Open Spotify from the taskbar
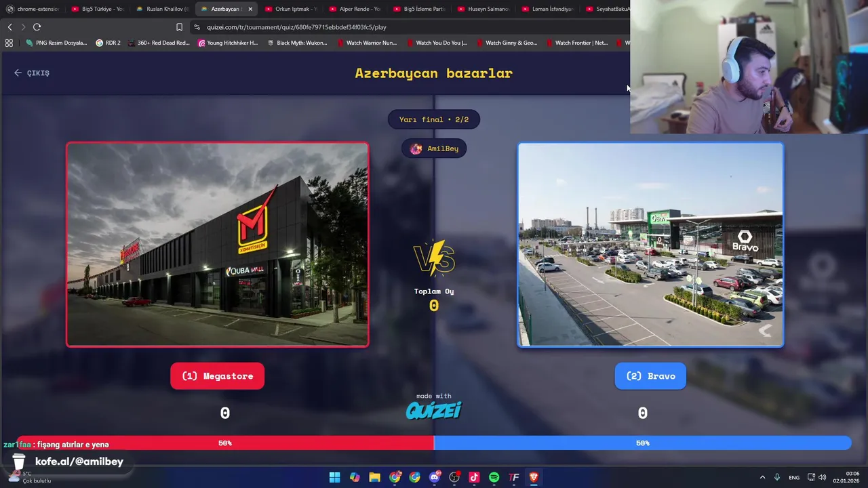The image size is (868, 488). click(494, 477)
